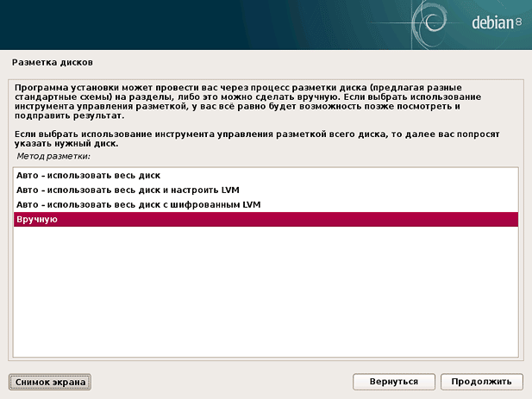This screenshot has width=532, height=399.
Task: Pick "Авто - использовать весь диск с шифрованным LVM"
Action: coord(266,205)
